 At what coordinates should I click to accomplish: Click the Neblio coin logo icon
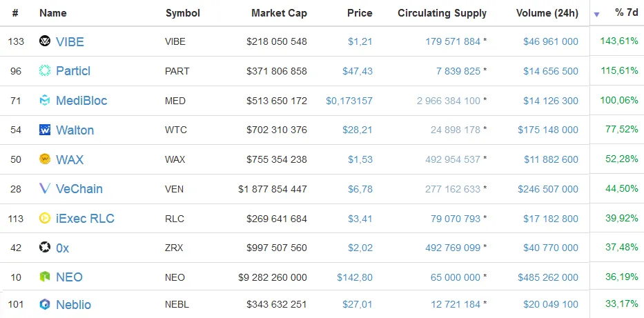[45, 304]
